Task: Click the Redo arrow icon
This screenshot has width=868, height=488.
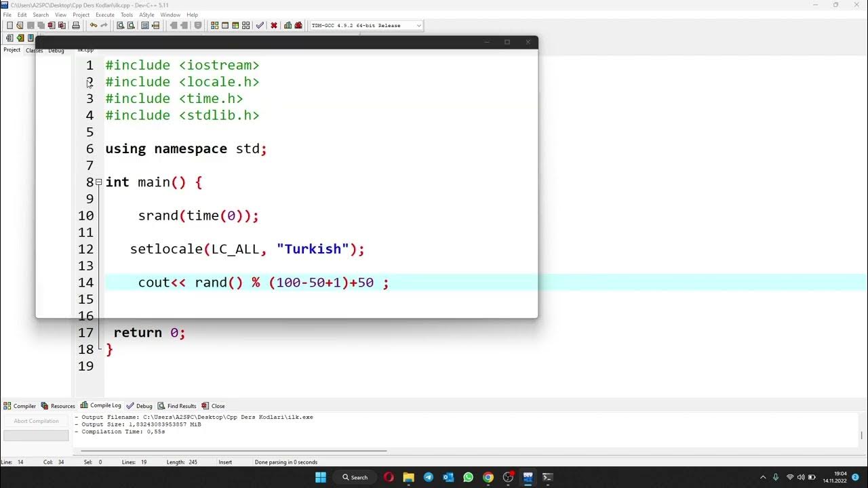Action: pos(104,25)
